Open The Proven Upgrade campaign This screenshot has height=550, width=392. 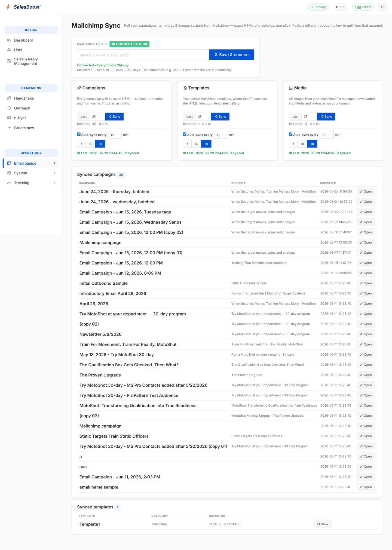(x=366, y=375)
